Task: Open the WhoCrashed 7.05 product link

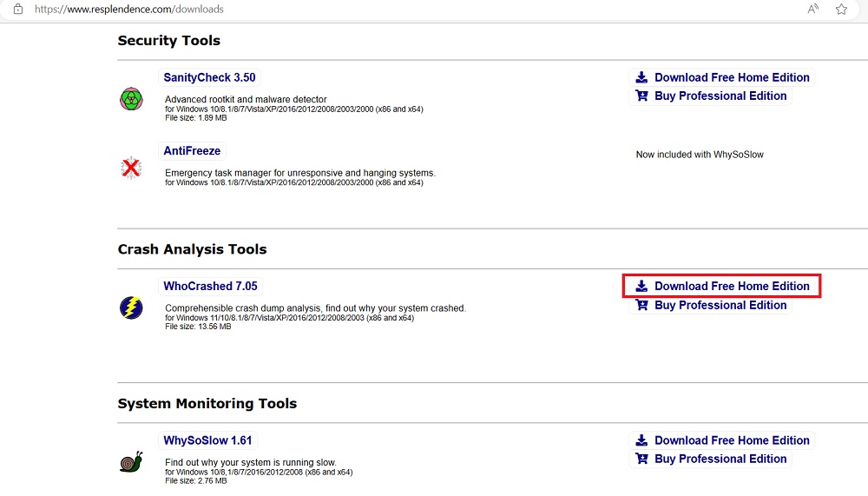Action: pyautogui.click(x=210, y=286)
